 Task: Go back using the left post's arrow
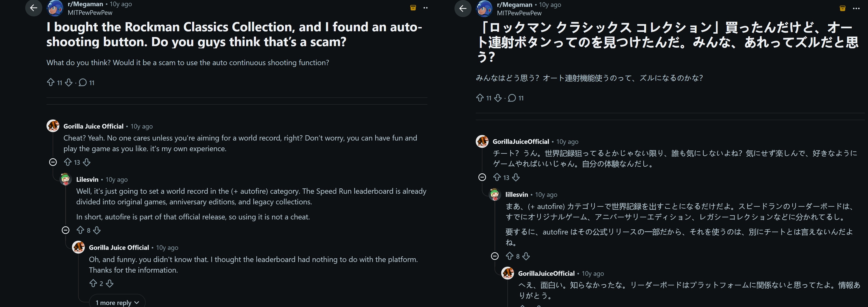click(33, 8)
